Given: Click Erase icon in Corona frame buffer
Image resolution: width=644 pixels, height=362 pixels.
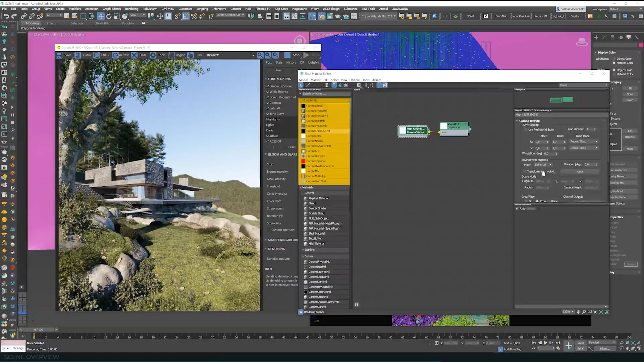Looking at the screenshot, I should tap(134, 55).
